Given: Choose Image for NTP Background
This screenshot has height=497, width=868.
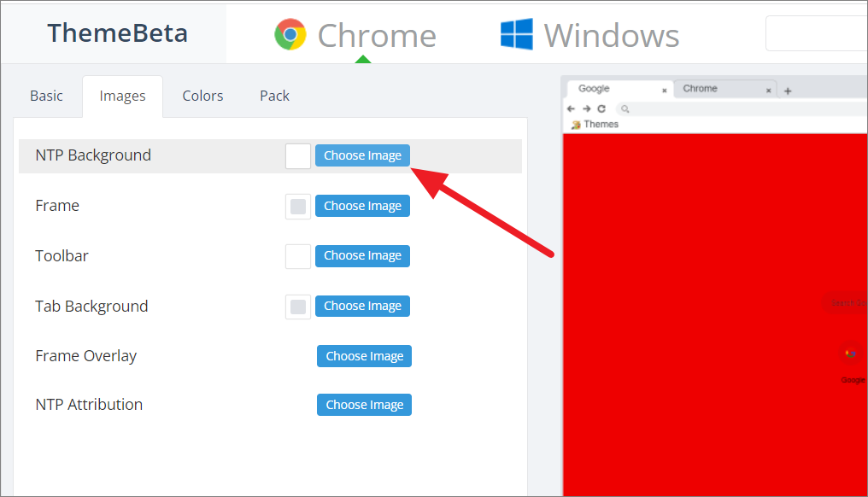Looking at the screenshot, I should (362, 155).
